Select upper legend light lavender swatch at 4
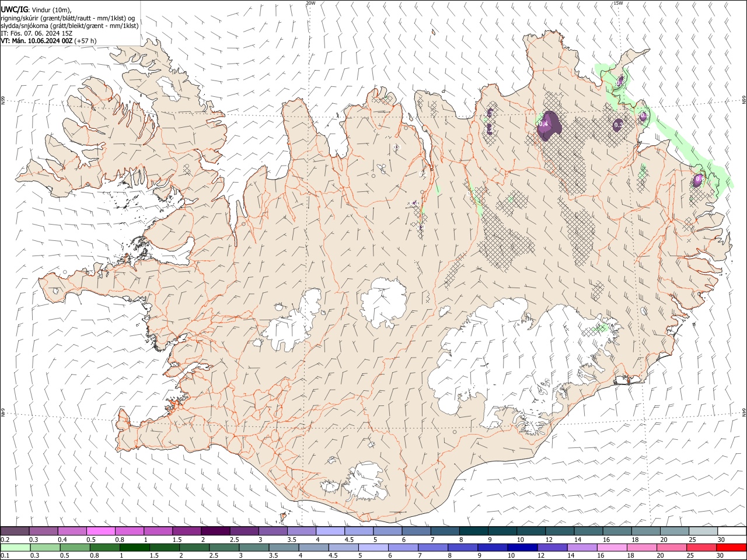Screen dimensions: 747x560 329,531
